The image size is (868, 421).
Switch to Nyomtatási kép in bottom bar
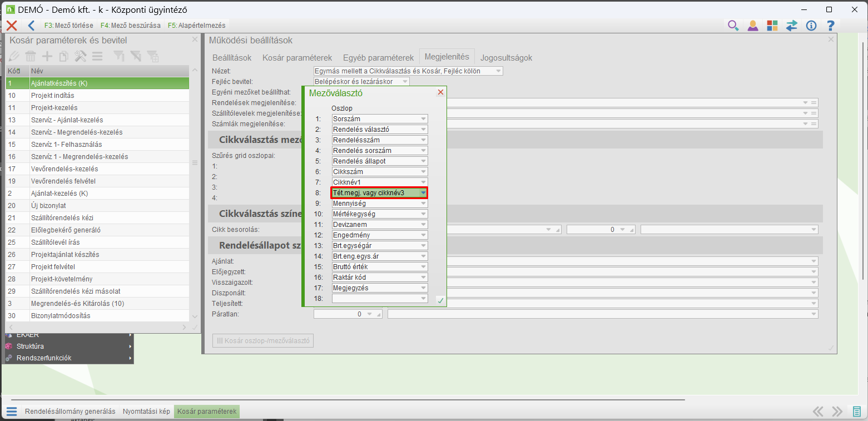pyautogui.click(x=146, y=412)
